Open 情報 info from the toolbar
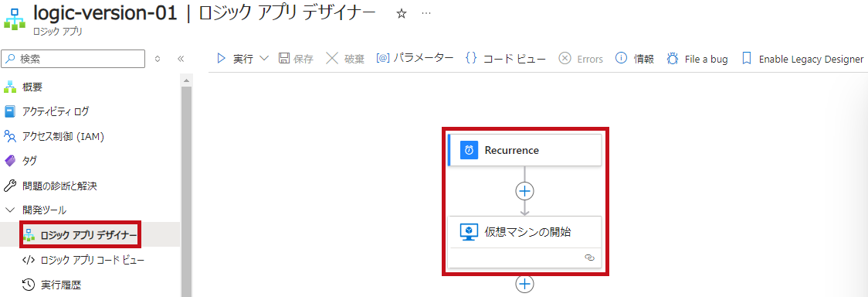The height and width of the screenshot is (297, 868). pyautogui.click(x=635, y=59)
